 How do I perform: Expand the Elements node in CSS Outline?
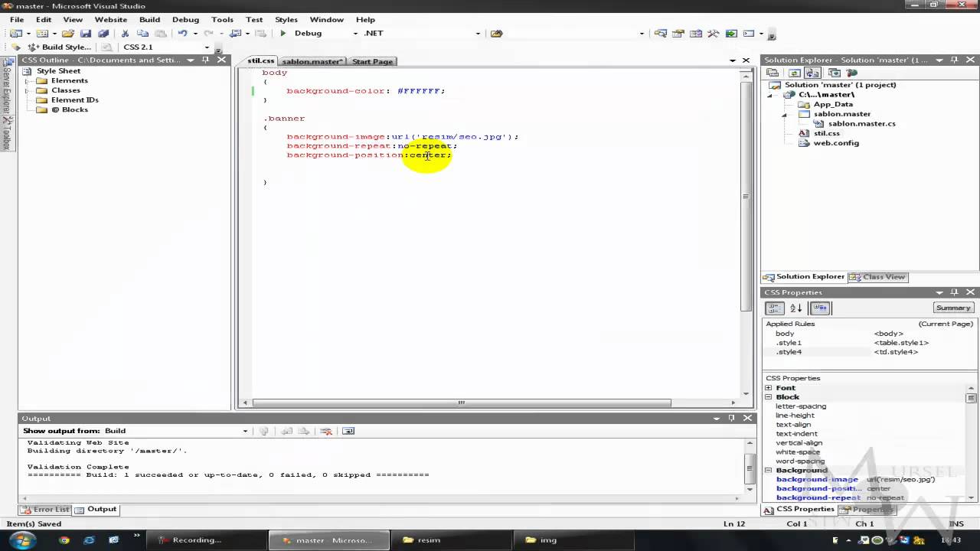point(26,80)
